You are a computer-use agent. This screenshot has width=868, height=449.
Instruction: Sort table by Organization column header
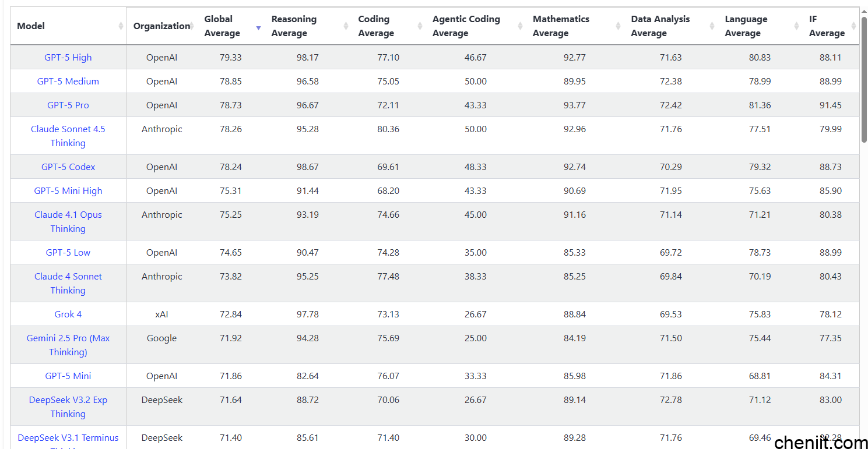coord(161,26)
